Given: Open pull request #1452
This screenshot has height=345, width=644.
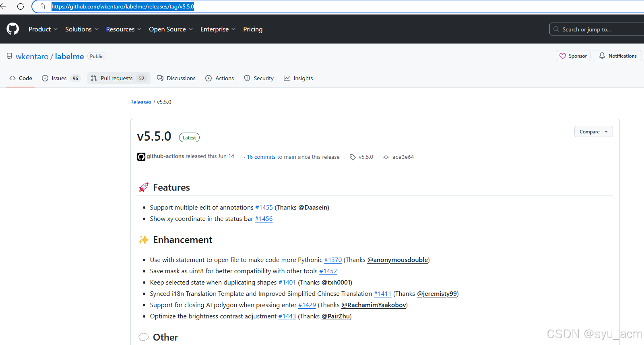Looking at the screenshot, I should [328, 271].
